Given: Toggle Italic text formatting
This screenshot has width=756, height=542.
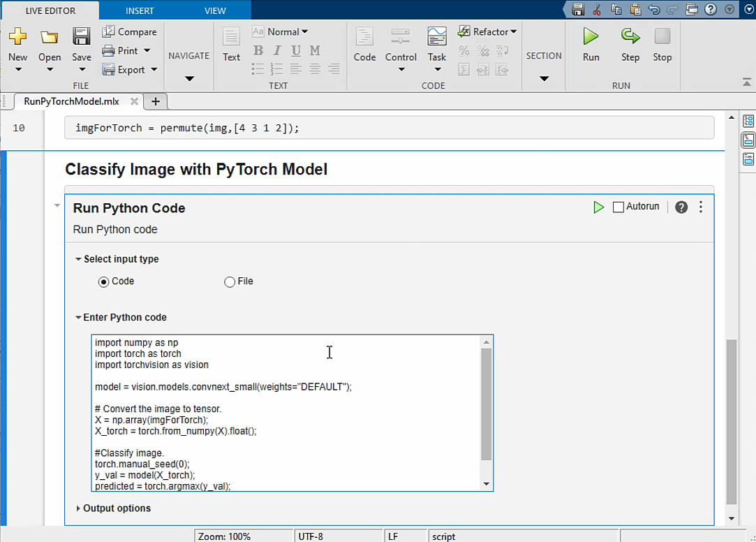Looking at the screenshot, I should [276, 50].
